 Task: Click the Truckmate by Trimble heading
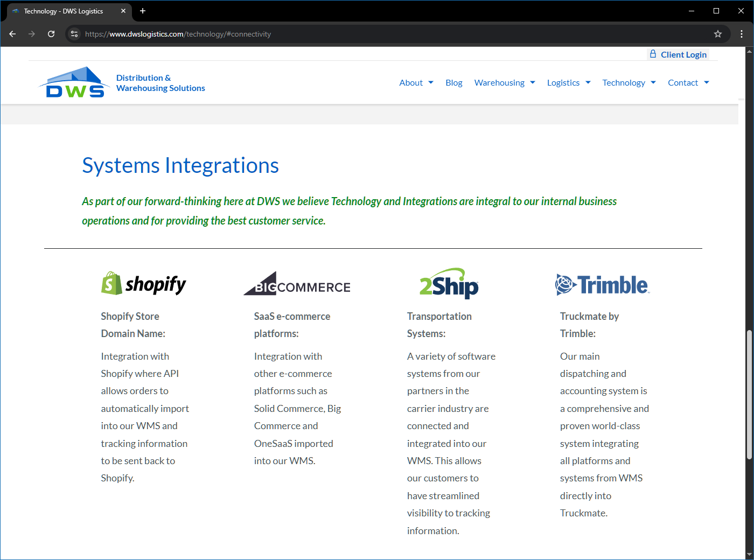(x=590, y=325)
